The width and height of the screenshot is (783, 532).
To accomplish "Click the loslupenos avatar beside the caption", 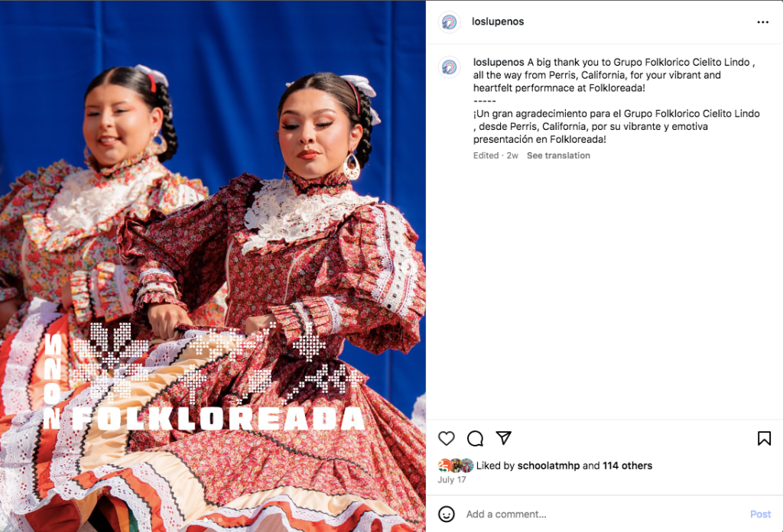I will [x=449, y=66].
